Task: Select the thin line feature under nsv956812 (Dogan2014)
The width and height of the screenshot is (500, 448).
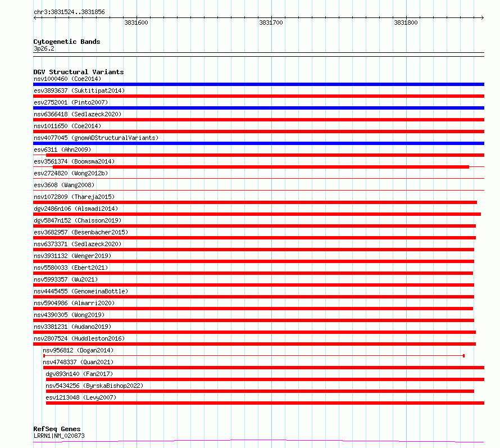Action: (x=254, y=355)
